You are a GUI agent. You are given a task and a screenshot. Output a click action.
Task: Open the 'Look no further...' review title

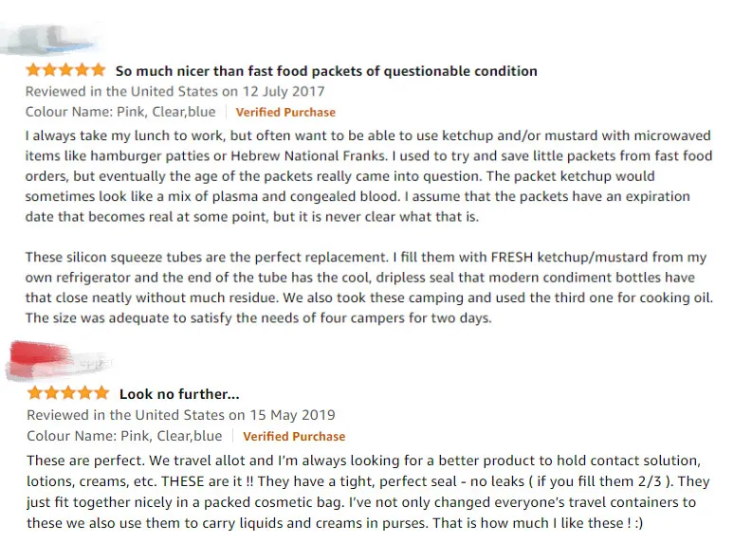pyautogui.click(x=179, y=394)
